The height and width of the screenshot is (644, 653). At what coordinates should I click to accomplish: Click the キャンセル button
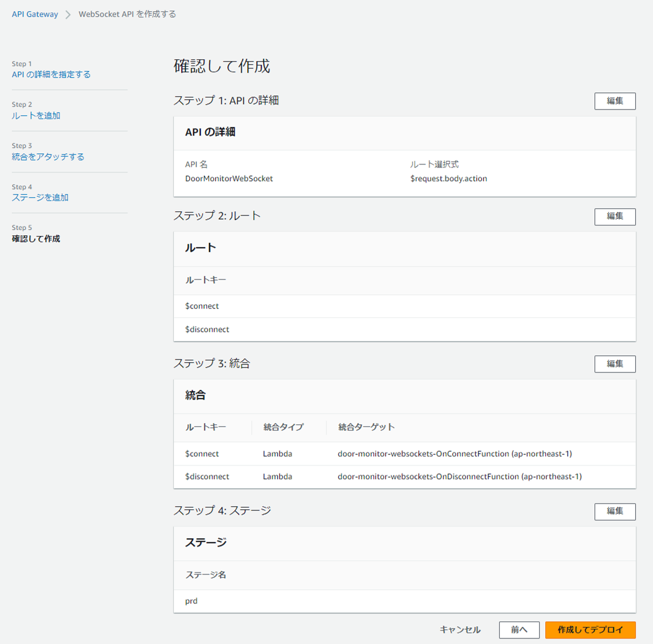pos(460,630)
